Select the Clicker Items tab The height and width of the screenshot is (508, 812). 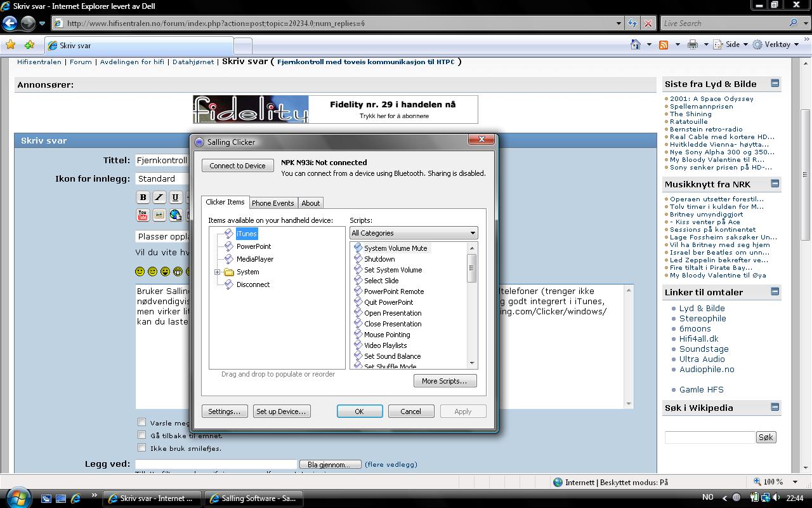point(225,202)
